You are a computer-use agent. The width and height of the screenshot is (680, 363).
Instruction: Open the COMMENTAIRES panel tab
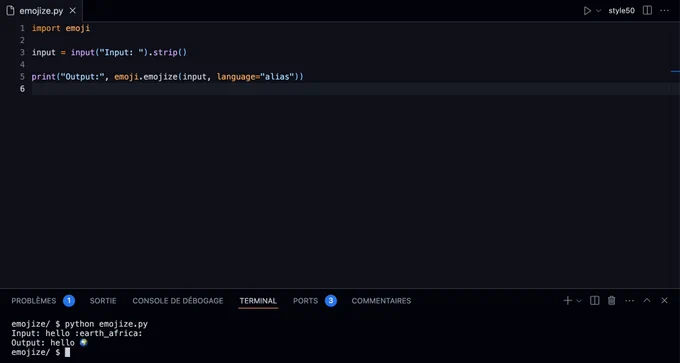pos(381,301)
